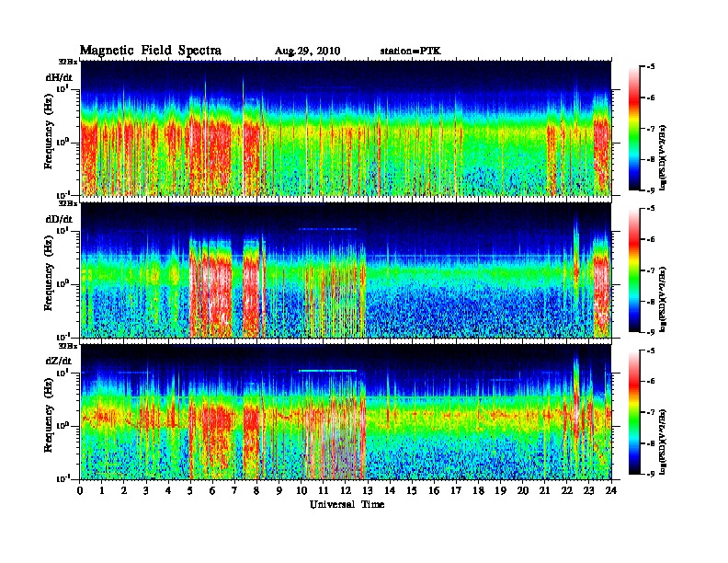Click hour "3" on the time axis
The height and width of the screenshot is (563, 728).
[146, 490]
